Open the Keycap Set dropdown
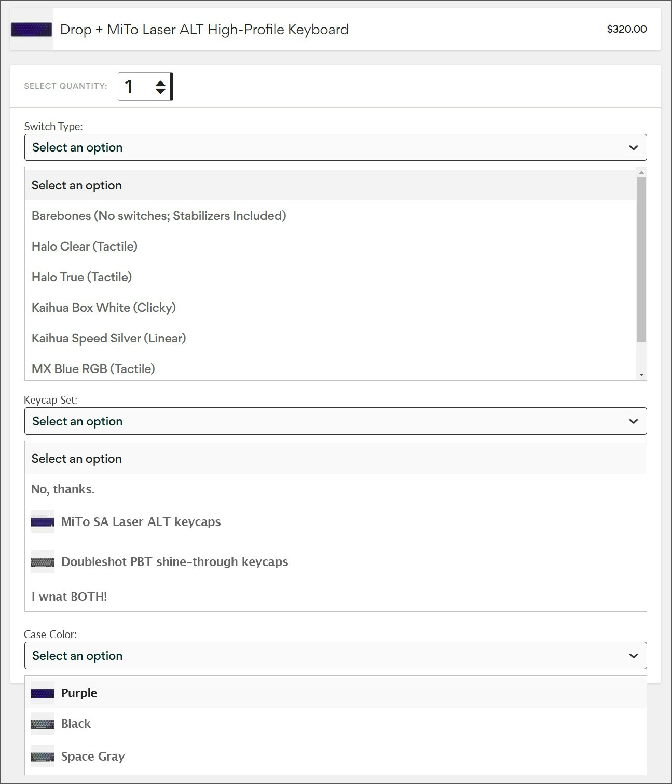 coord(335,421)
